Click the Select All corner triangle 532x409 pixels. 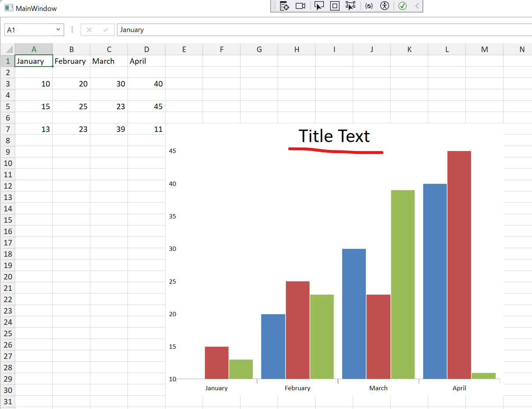8,49
